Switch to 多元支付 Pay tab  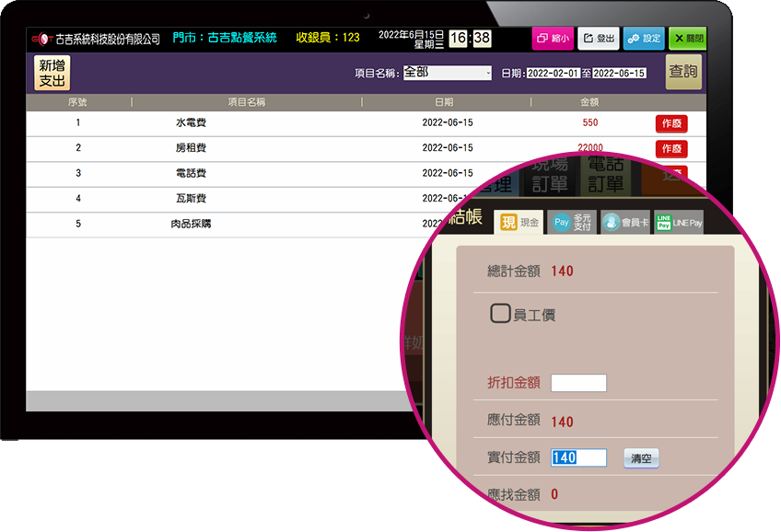pyautogui.click(x=572, y=222)
